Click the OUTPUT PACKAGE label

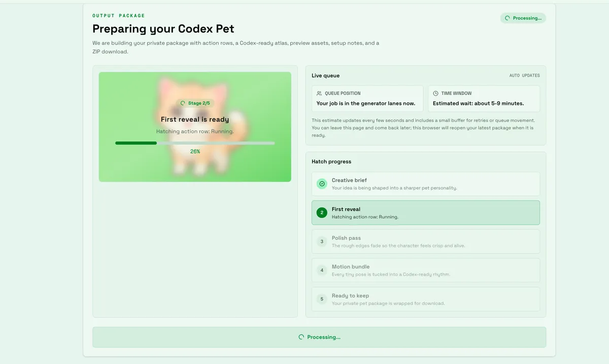pos(119,16)
